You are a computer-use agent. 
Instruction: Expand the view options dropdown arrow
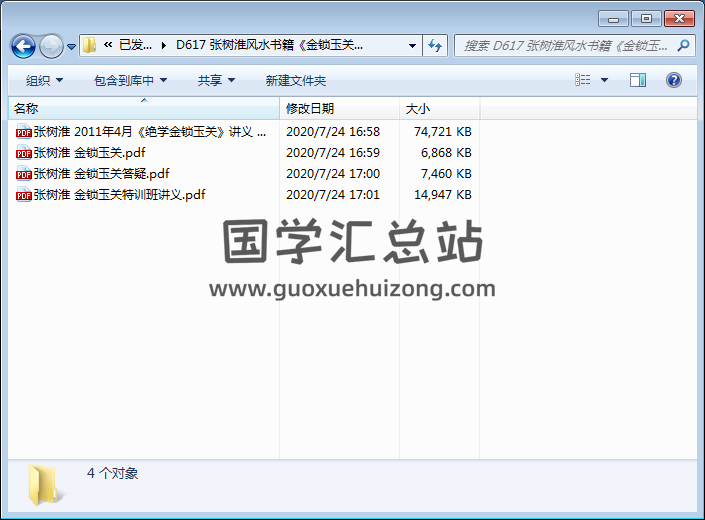tap(605, 80)
